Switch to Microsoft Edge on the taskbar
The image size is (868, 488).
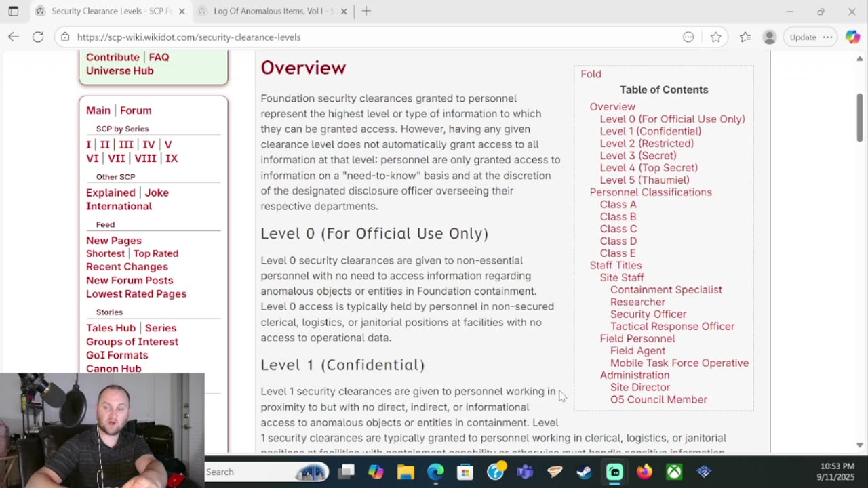click(435, 472)
